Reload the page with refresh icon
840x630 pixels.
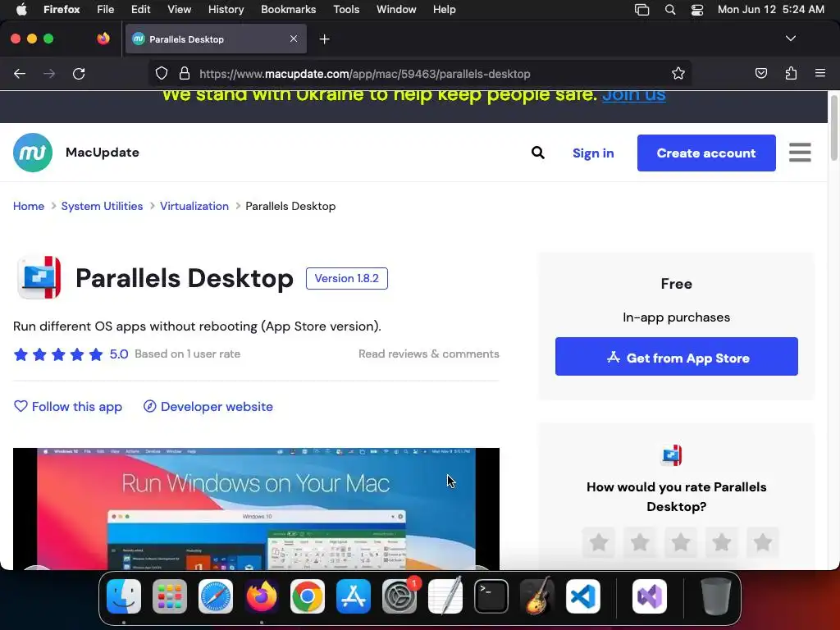click(x=79, y=73)
